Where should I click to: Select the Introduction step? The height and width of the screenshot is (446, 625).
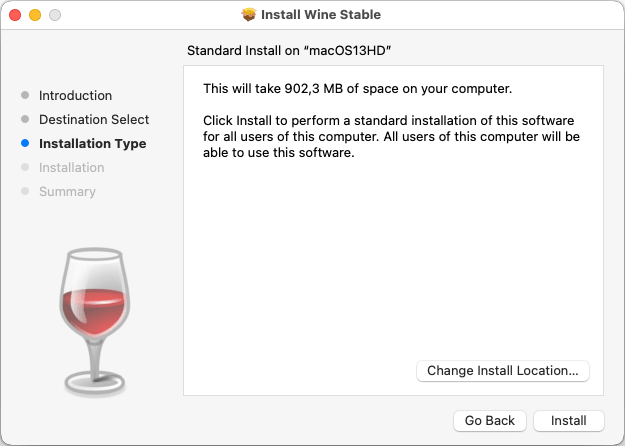pyautogui.click(x=75, y=96)
